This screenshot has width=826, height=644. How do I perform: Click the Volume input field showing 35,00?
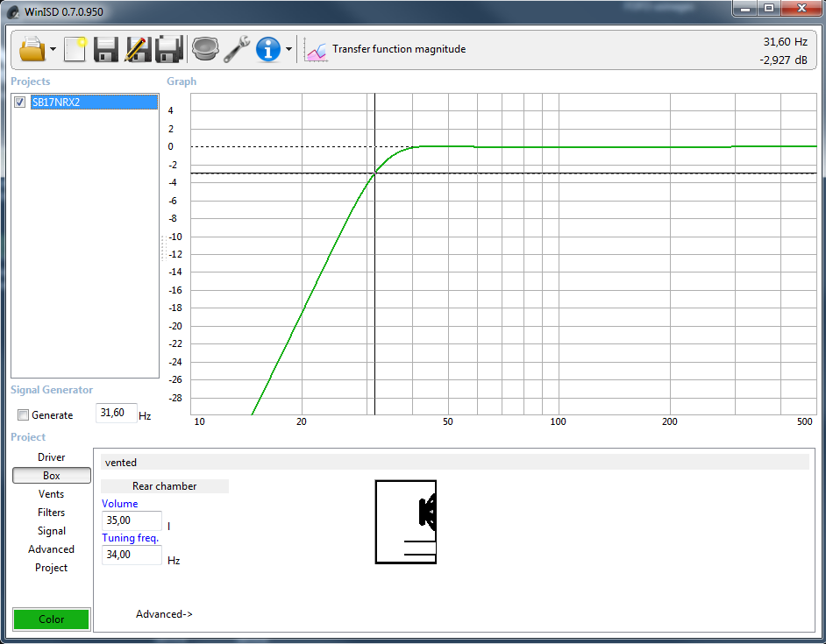point(132,520)
